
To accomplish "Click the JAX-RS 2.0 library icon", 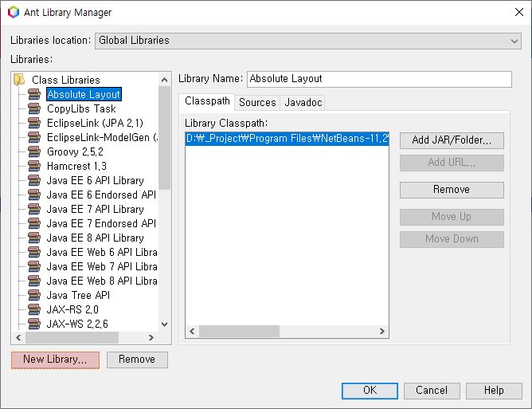I will (x=34, y=309).
